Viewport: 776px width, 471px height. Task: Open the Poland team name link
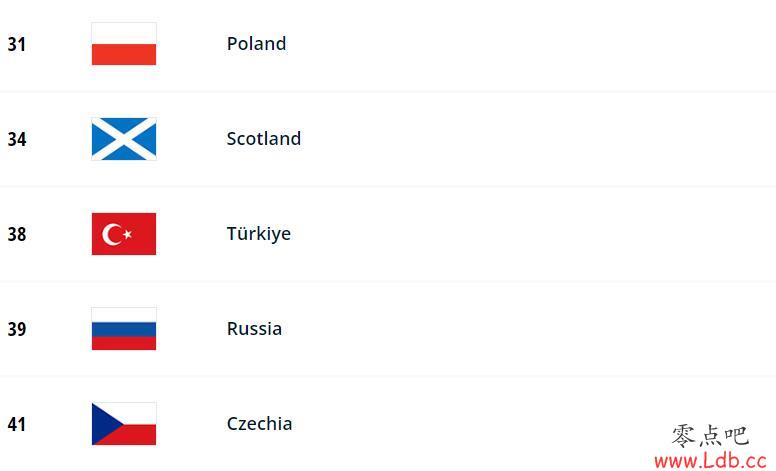(256, 44)
